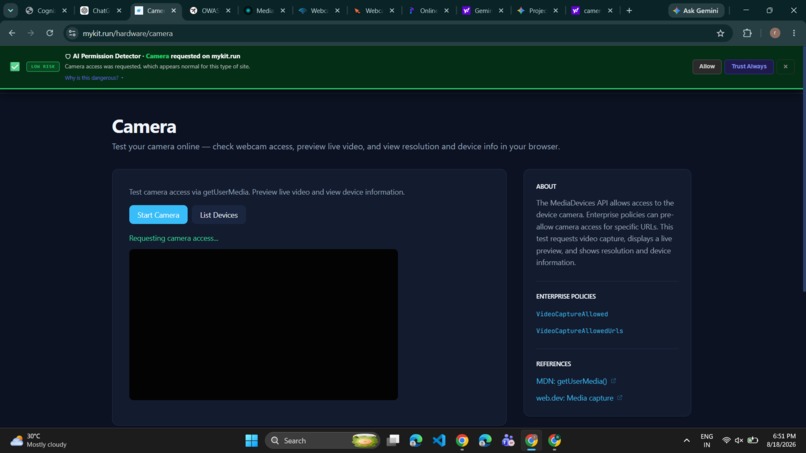Screen dimensions: 806x453
Task: Bookmark this page with the star
Action: tap(720, 33)
